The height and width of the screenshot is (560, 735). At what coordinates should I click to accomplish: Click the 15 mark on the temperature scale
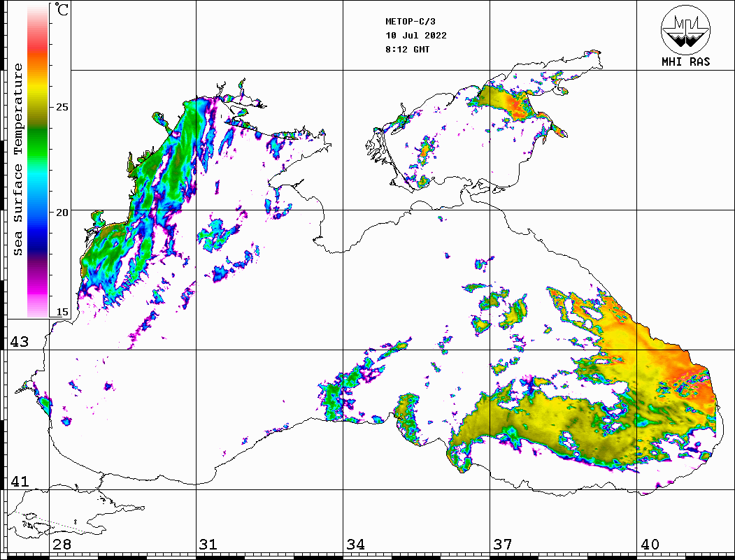click(x=62, y=312)
